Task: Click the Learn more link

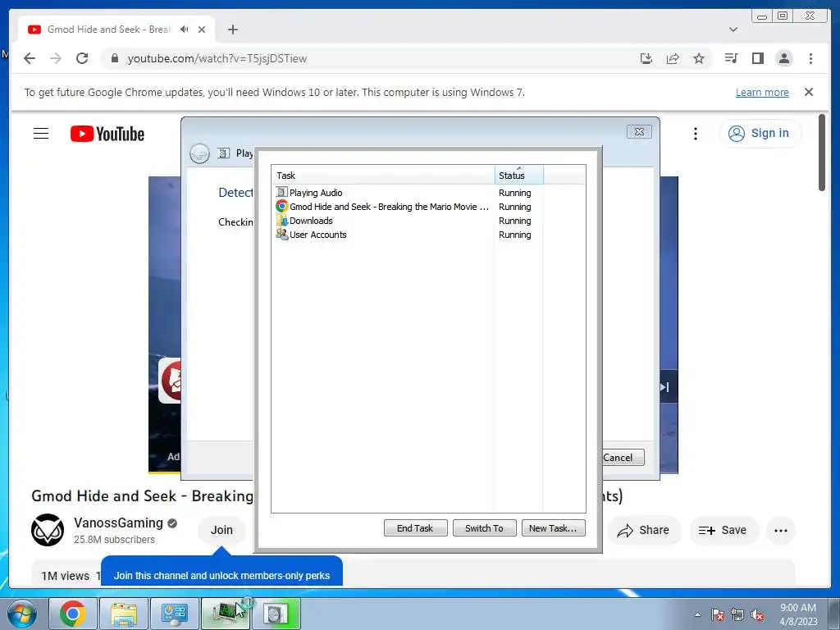Action: click(762, 92)
